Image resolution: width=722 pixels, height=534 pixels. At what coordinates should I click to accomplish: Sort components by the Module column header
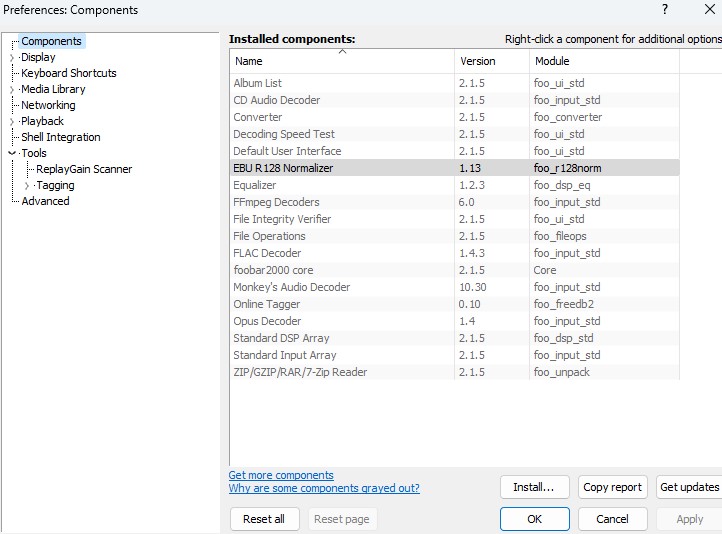(x=604, y=61)
